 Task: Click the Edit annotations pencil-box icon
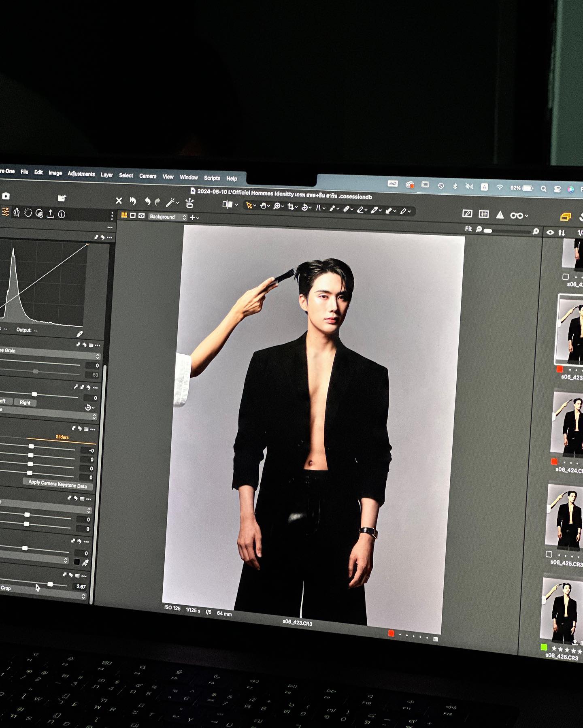(x=467, y=213)
